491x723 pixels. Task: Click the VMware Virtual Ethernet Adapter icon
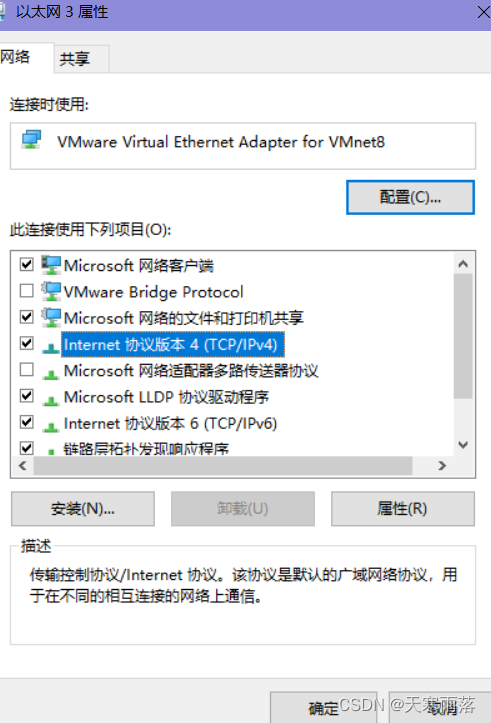click(x=31, y=139)
